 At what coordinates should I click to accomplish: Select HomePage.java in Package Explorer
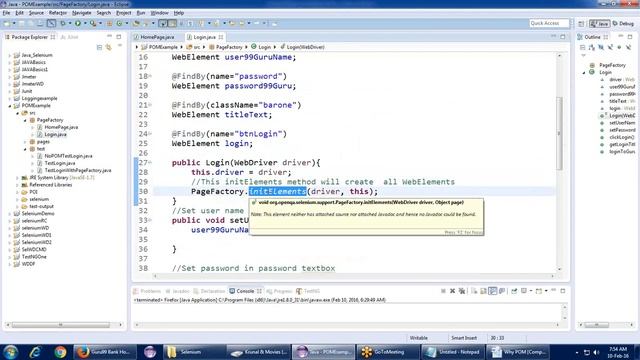(x=61, y=127)
